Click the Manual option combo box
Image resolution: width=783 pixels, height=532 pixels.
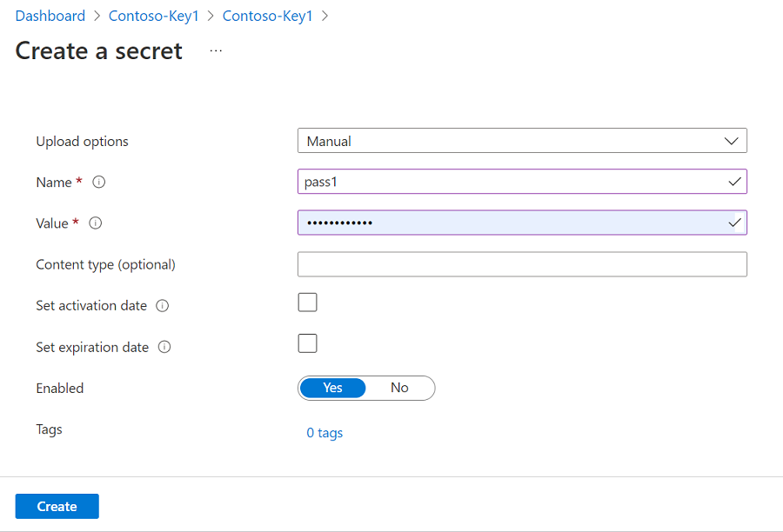coord(522,140)
